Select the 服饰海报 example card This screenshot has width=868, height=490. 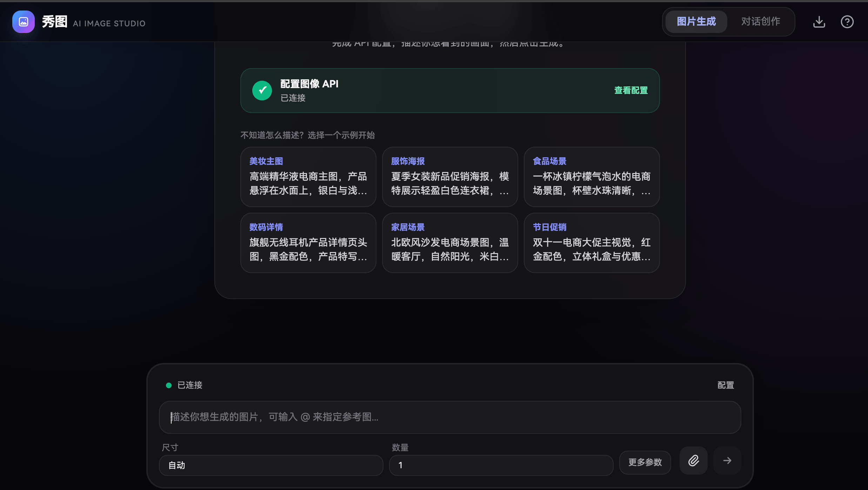tap(450, 177)
